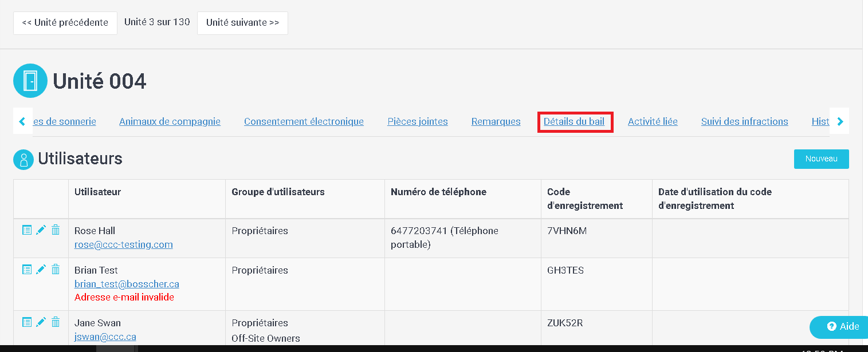Click Propriétaires in Jane Swan row
The image size is (868, 352).
(x=260, y=323)
